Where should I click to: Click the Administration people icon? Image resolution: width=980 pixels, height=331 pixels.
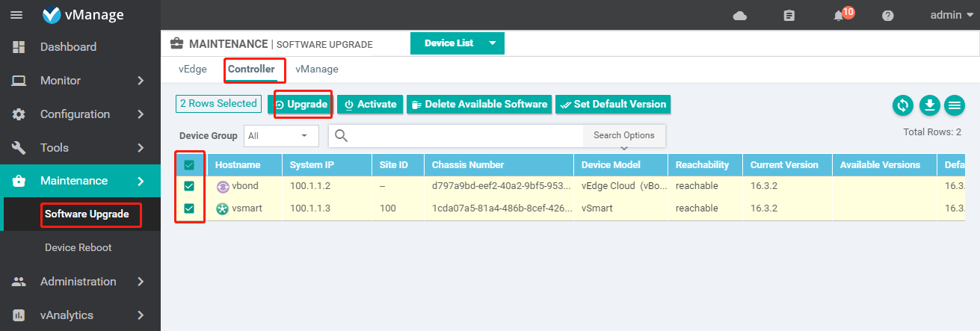19,282
